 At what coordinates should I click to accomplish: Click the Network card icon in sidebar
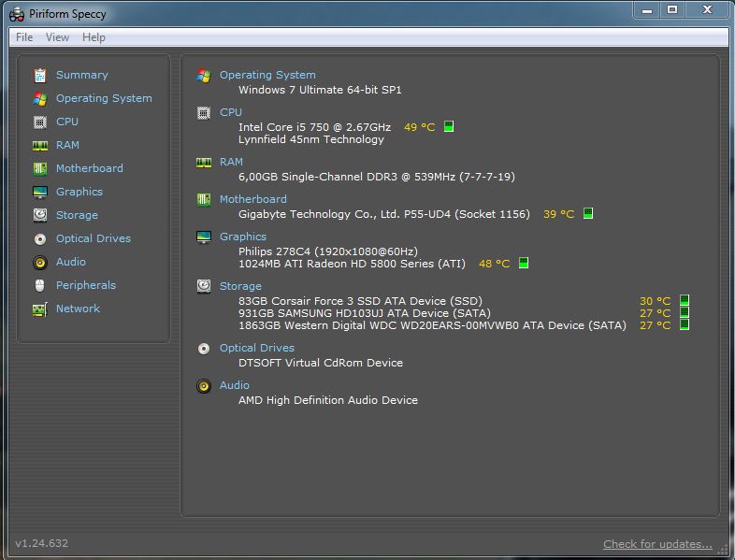point(40,309)
